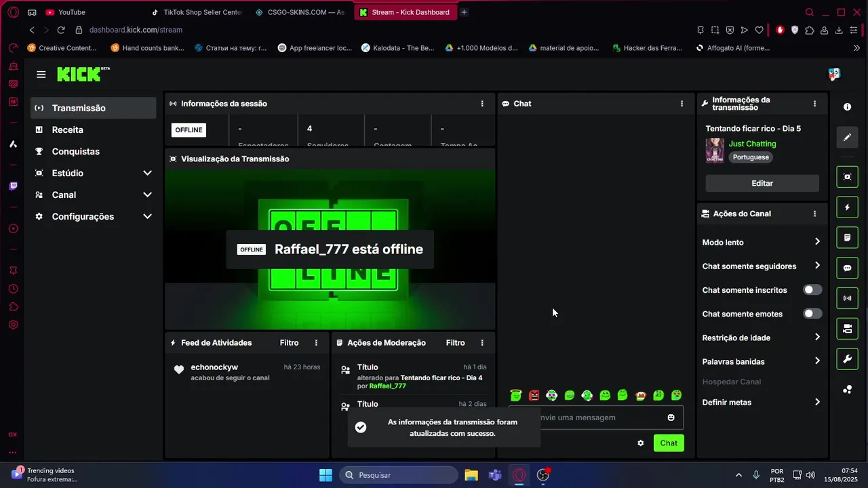Open Opera sidebar history clock icon

pyautogui.click(x=13, y=288)
